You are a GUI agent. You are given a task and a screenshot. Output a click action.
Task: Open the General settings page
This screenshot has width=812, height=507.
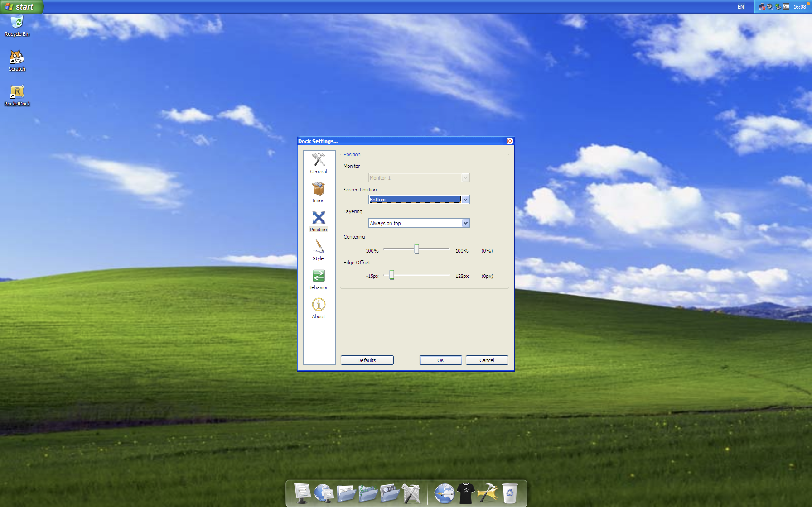(x=318, y=163)
